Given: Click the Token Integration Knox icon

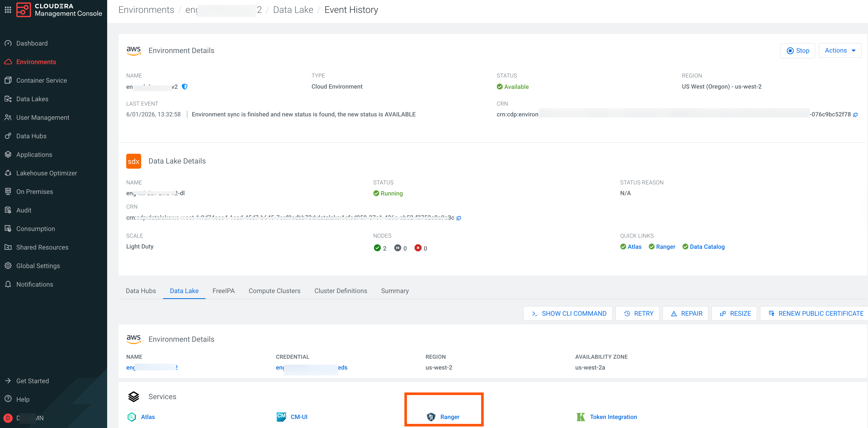Looking at the screenshot, I should click(581, 417).
